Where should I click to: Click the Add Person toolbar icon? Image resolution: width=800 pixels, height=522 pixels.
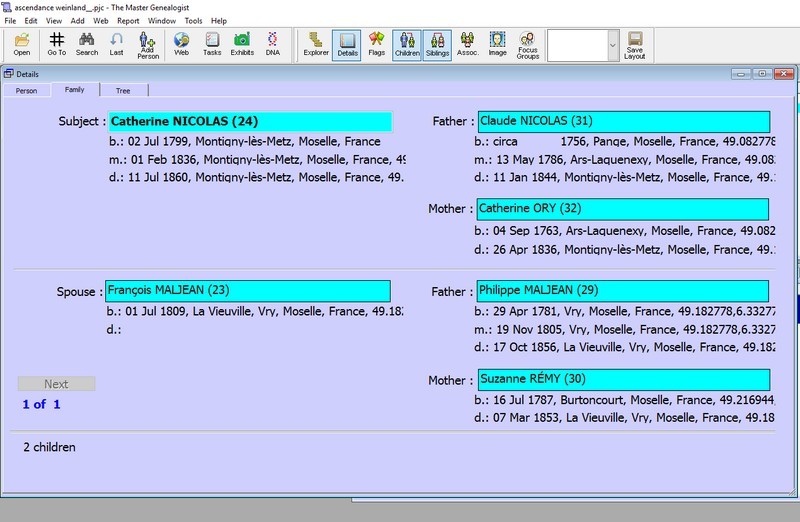pos(148,45)
